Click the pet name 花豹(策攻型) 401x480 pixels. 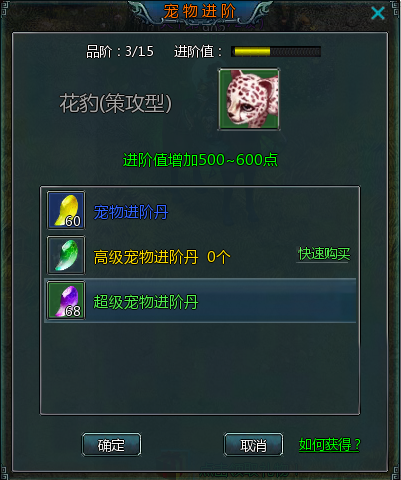click(115, 103)
